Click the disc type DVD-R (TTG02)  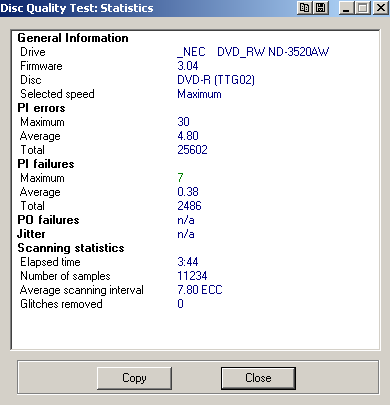[x=216, y=80]
